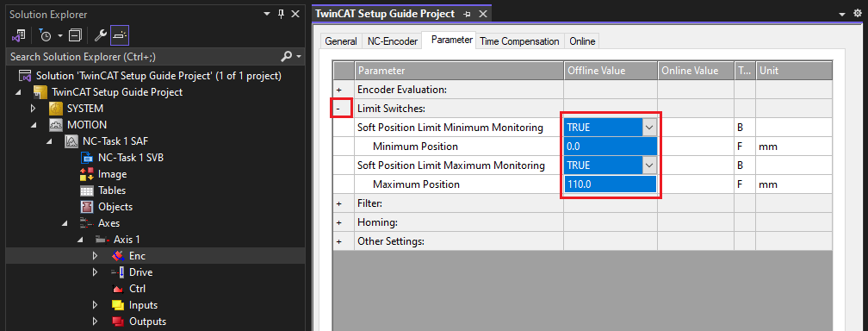Click the Parameter column header
The image size is (868, 331).
(459, 71)
